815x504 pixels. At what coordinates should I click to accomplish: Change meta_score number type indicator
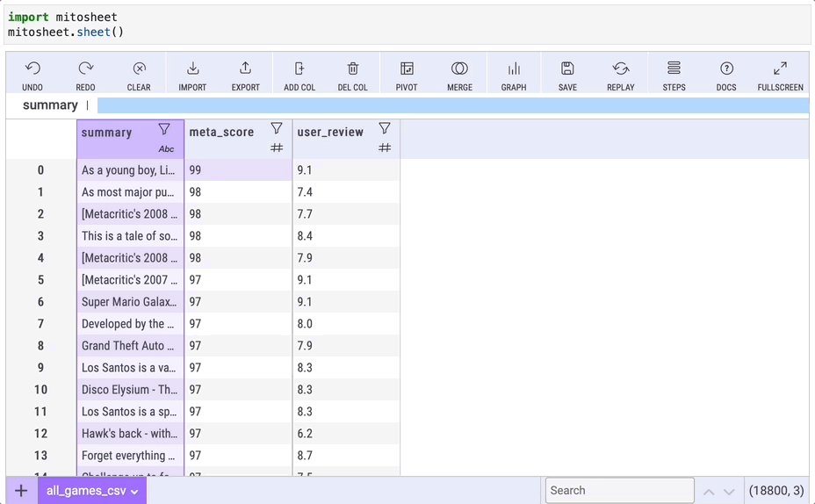pyautogui.click(x=277, y=148)
